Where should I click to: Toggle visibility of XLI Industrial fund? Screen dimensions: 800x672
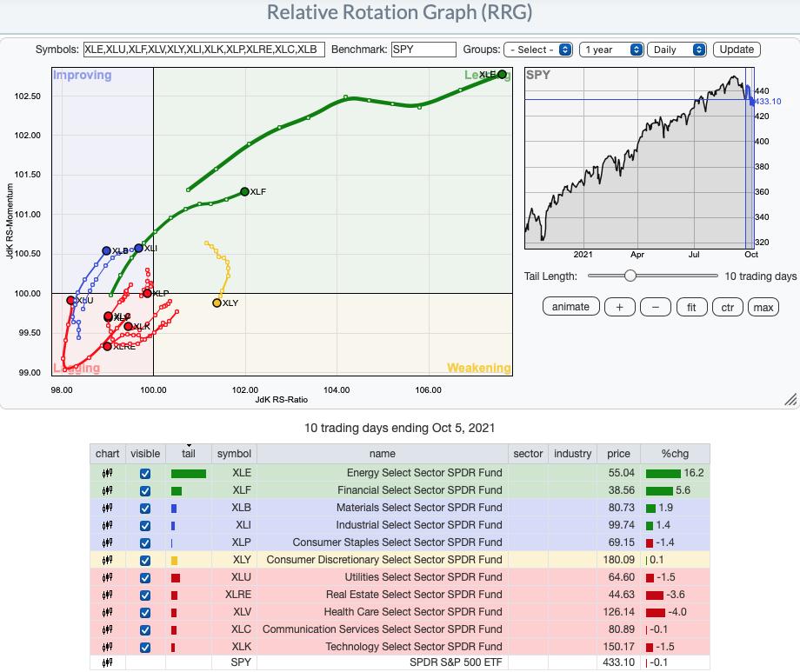(145, 526)
